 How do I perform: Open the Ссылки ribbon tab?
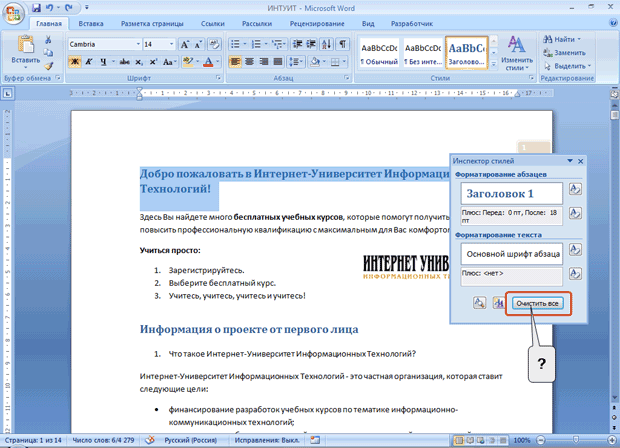click(x=213, y=24)
